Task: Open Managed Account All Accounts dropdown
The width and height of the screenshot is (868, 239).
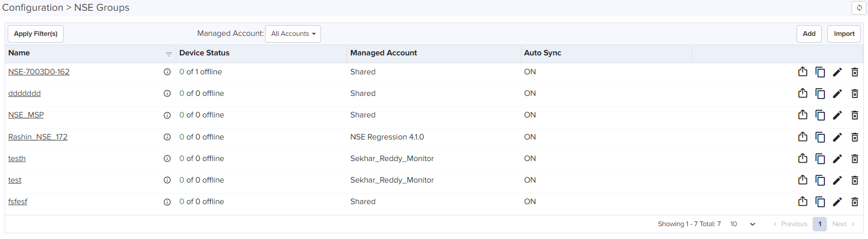Action: pos(293,34)
